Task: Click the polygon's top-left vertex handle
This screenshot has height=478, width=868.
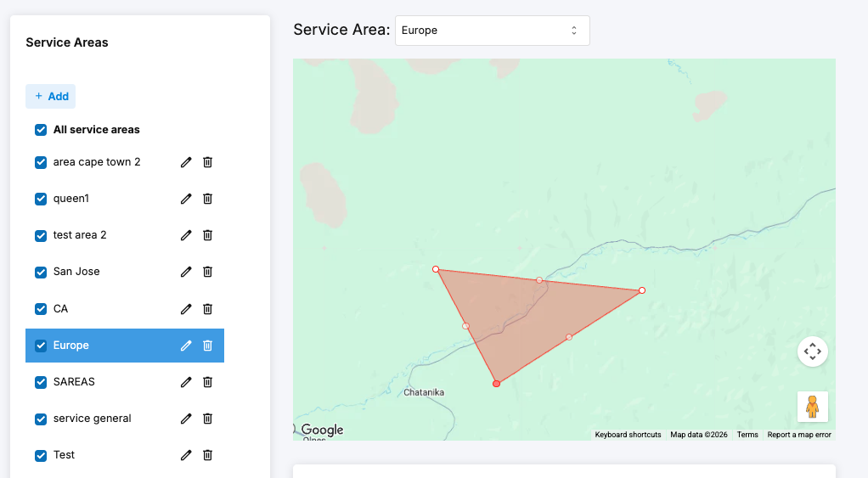Action: (x=436, y=269)
